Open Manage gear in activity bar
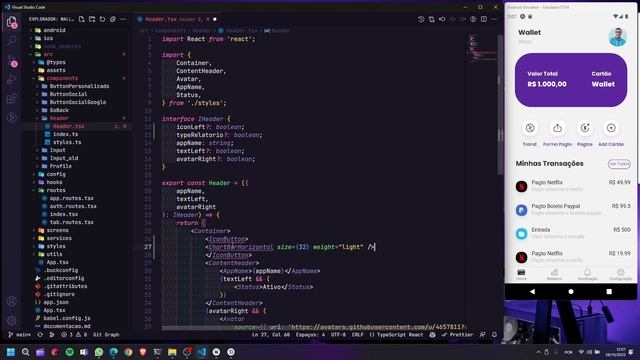This screenshot has width=640, height=360. pos(12,320)
